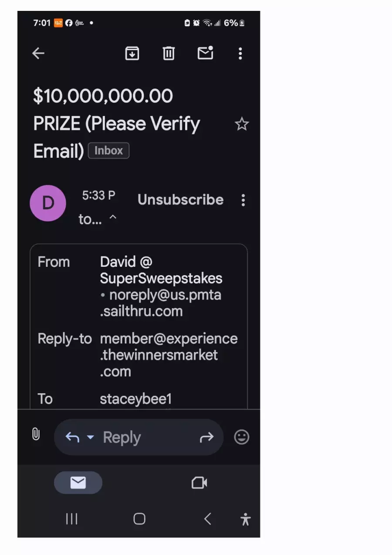Archive this email
This screenshot has width=392, height=555.
pyautogui.click(x=132, y=53)
